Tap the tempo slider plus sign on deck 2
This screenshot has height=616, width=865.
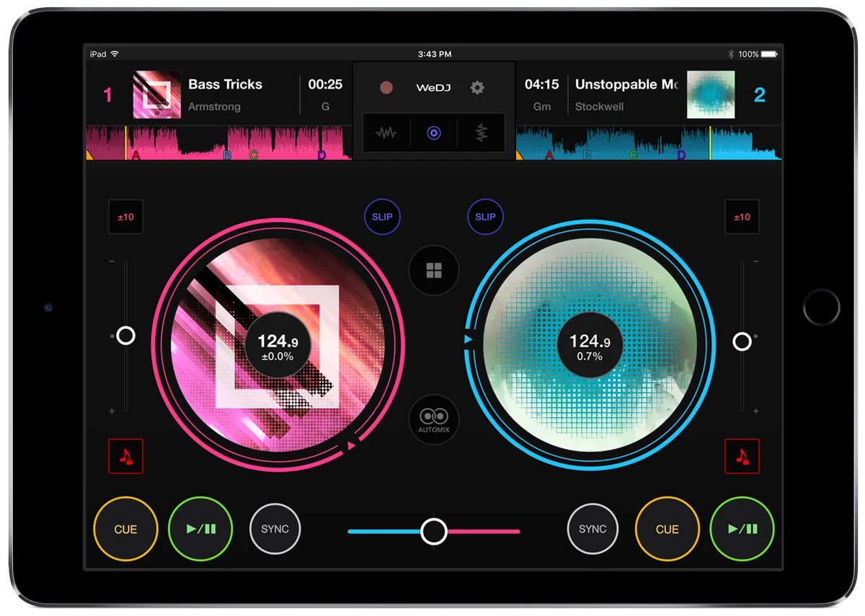tap(755, 411)
